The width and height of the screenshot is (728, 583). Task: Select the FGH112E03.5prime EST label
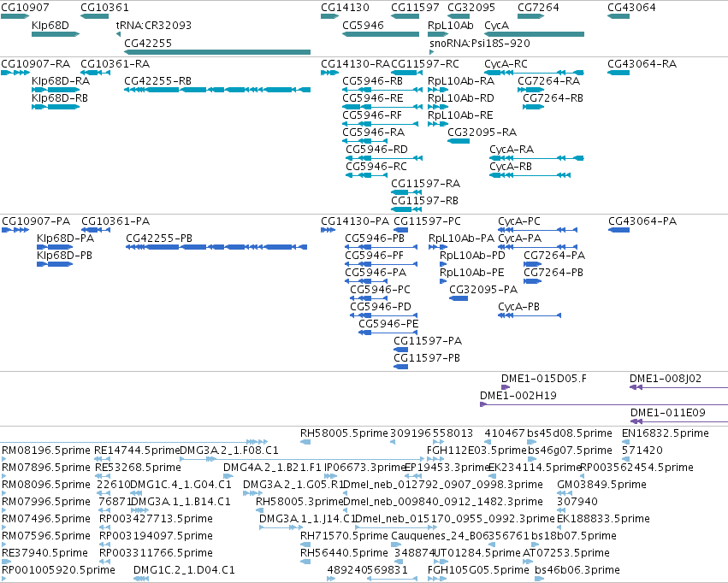(476, 450)
